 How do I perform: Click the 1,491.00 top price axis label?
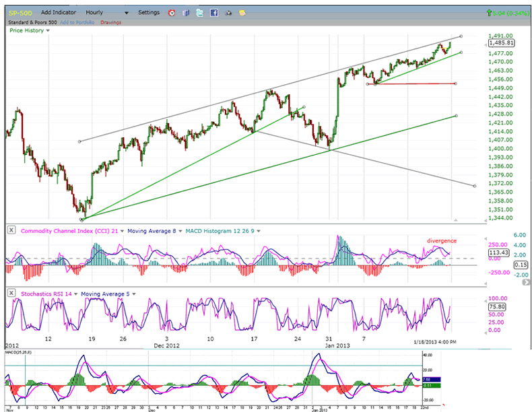500,36
